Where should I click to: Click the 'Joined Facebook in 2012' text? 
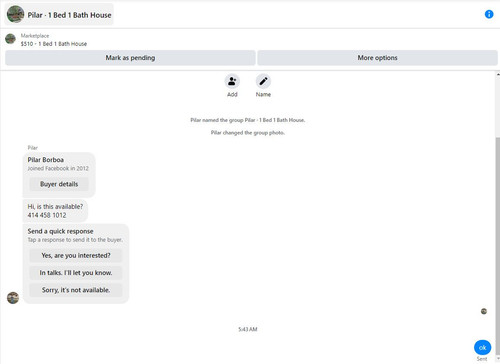(x=58, y=168)
